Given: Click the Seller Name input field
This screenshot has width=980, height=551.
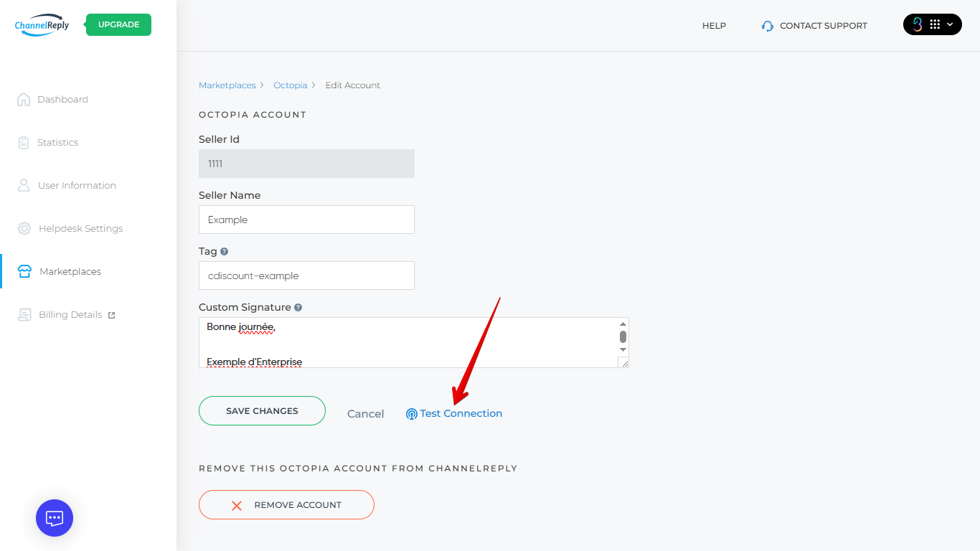Looking at the screenshot, I should pyautogui.click(x=306, y=220).
